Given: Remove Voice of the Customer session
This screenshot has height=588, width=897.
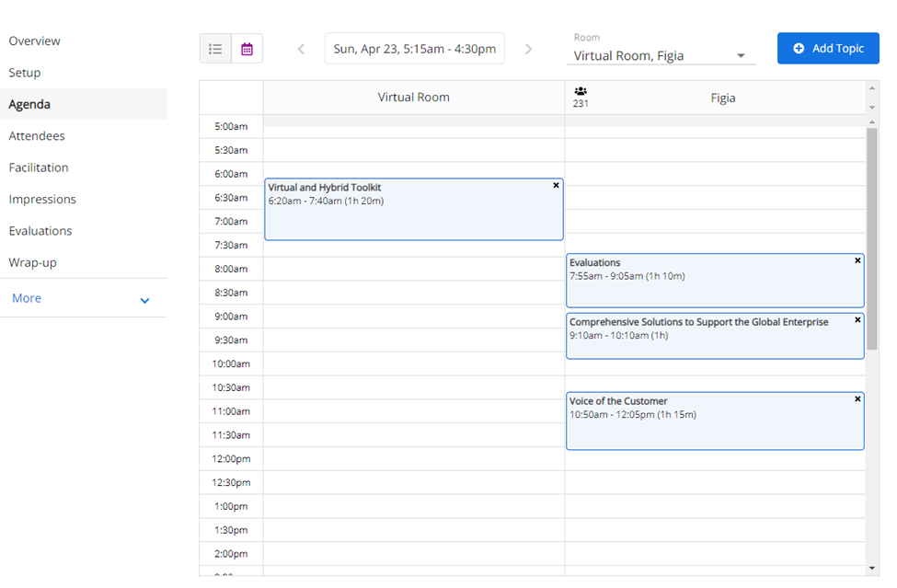Looking at the screenshot, I should pos(857,399).
